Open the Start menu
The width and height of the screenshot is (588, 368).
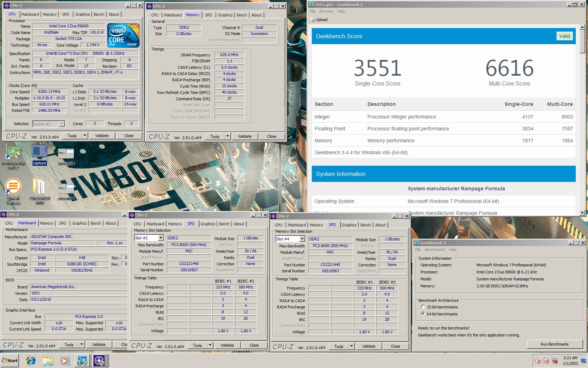point(10,361)
